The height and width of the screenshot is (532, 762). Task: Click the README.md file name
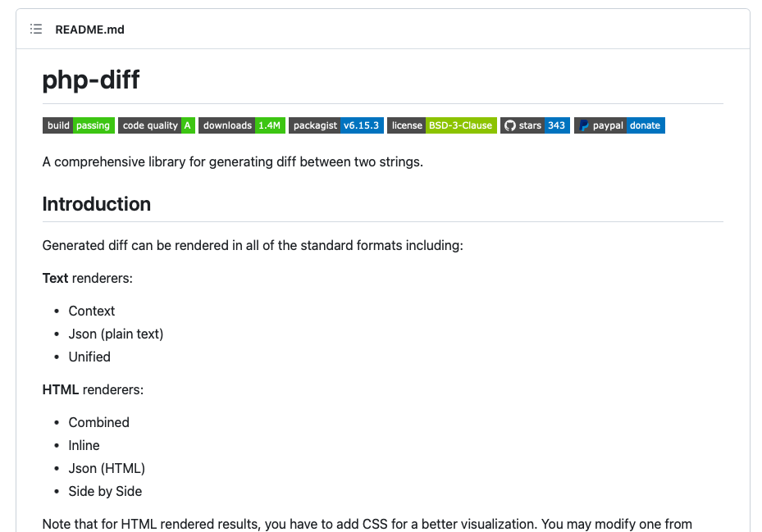(x=90, y=30)
